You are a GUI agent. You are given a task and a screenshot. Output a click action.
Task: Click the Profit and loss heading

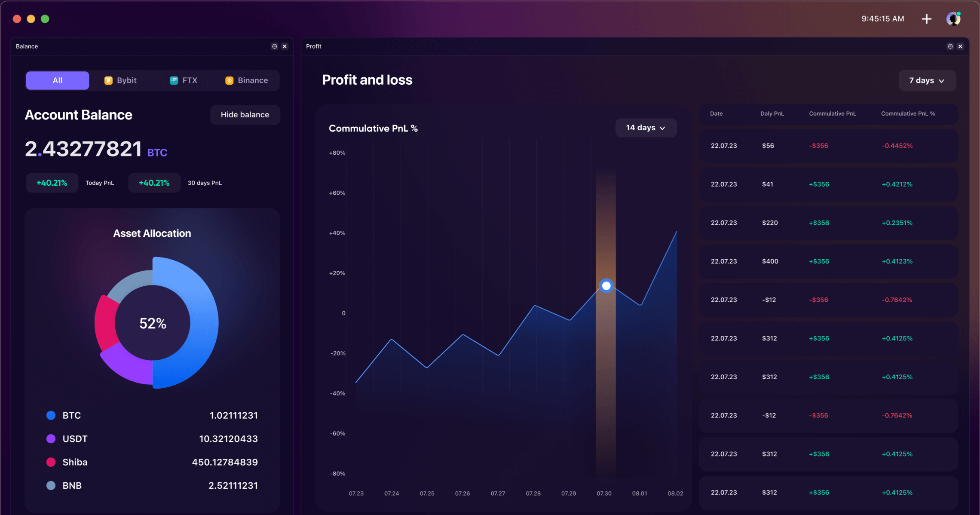[x=367, y=80]
